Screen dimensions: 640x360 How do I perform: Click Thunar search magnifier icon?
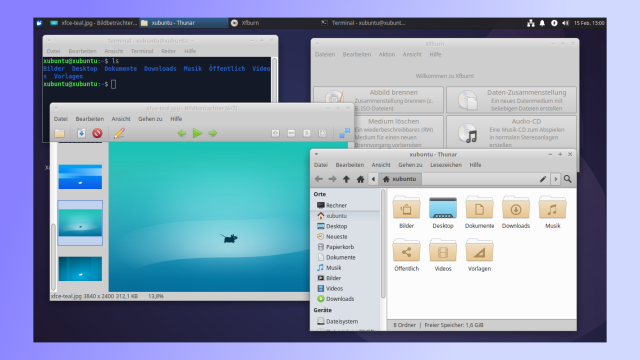point(567,179)
